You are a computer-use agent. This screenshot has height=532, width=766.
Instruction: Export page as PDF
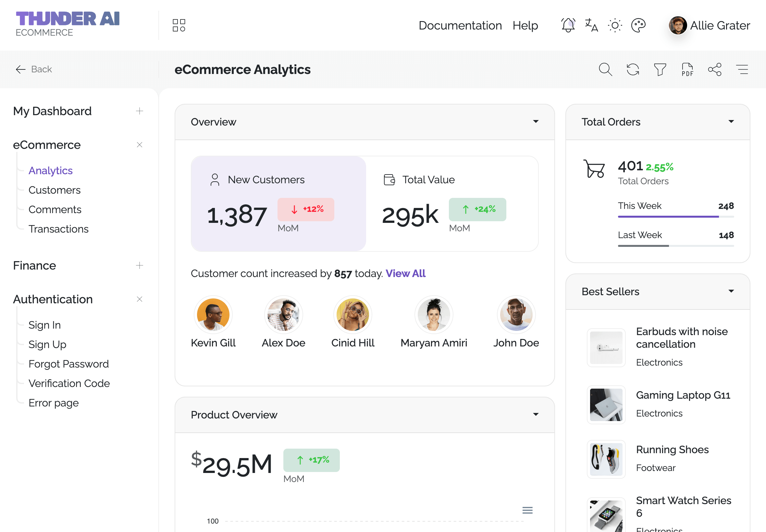coord(687,69)
